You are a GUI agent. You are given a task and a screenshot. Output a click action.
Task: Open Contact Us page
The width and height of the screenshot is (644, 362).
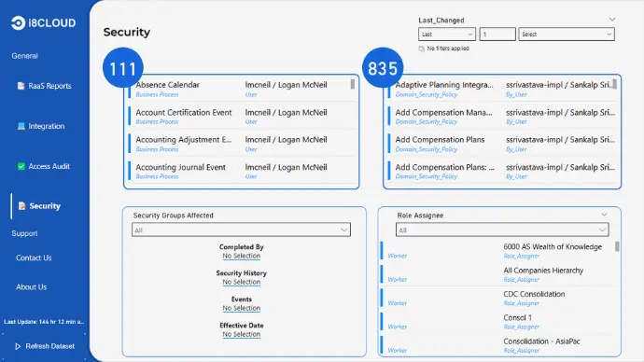click(34, 258)
